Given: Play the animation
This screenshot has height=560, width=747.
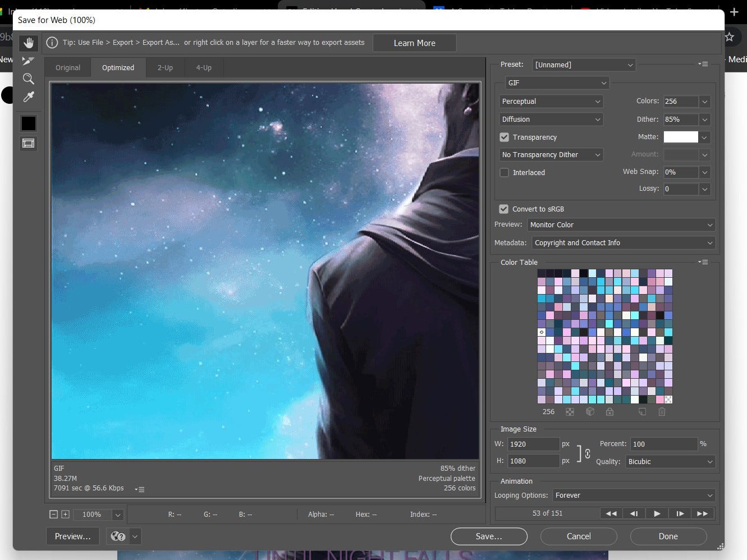Looking at the screenshot, I should [657, 513].
